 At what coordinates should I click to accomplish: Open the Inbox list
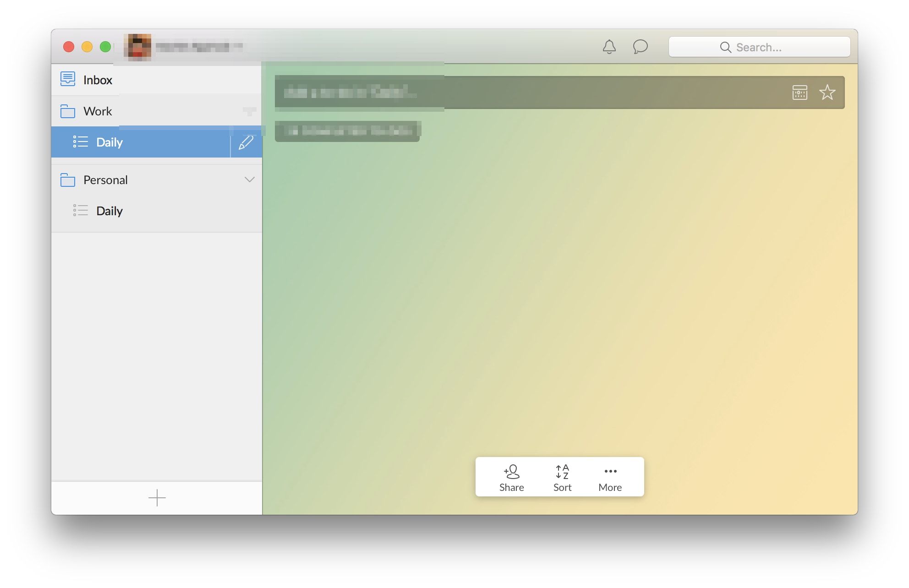(98, 80)
